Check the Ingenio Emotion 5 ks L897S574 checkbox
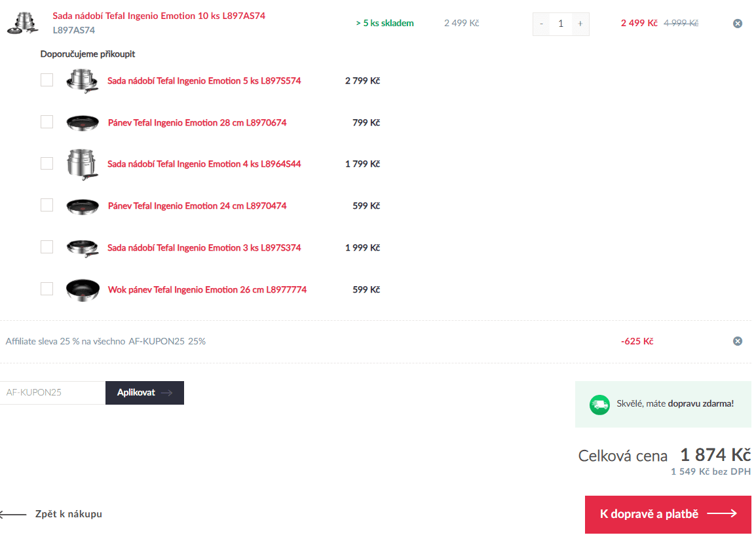756x552 pixels. pos(47,80)
